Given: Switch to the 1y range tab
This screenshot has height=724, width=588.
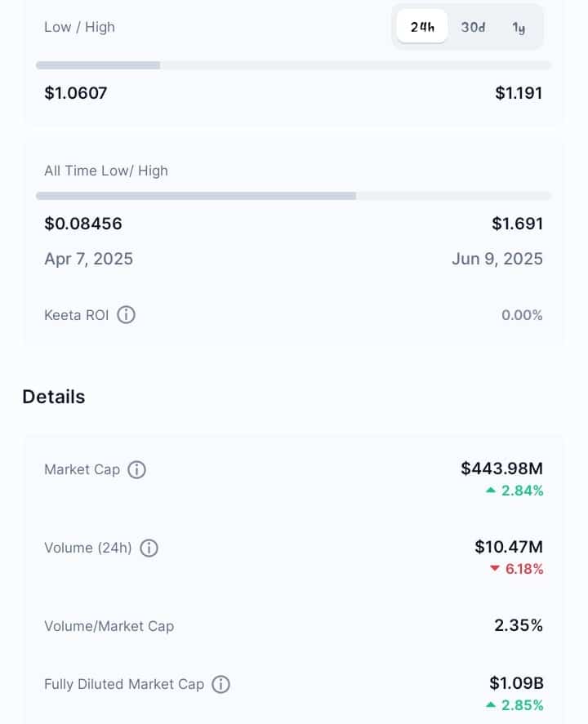Looking at the screenshot, I should pyautogui.click(x=519, y=28).
